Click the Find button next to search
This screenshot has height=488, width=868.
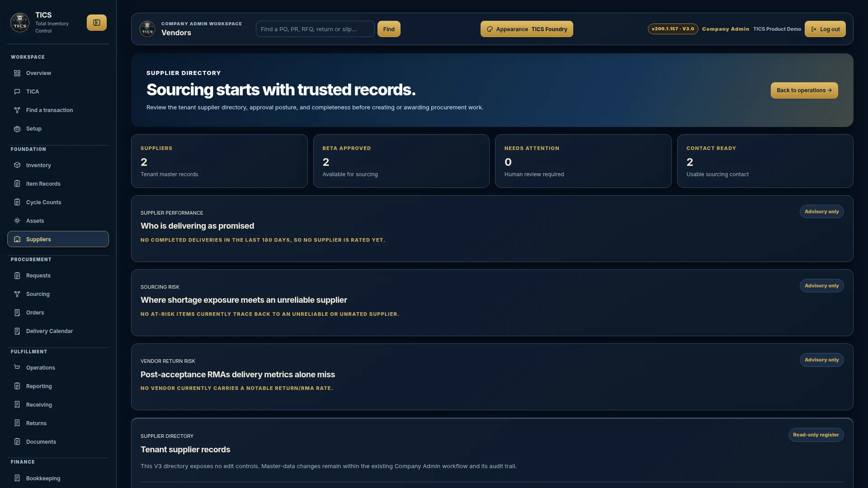pos(389,29)
